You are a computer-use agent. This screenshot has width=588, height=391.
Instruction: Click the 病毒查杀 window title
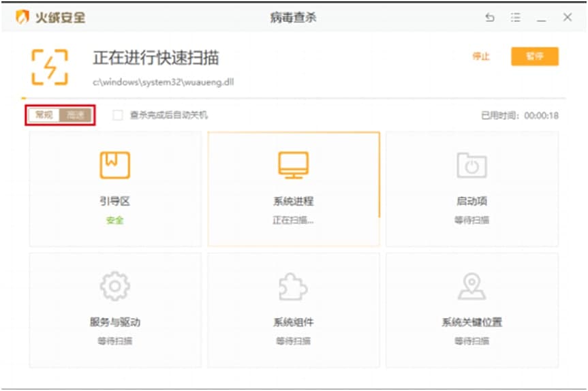click(x=293, y=18)
